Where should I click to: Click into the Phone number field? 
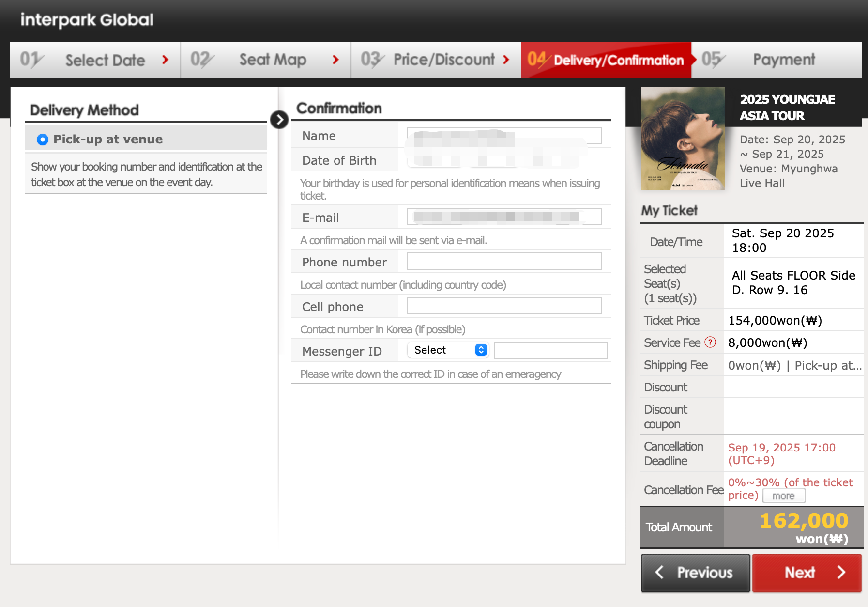coord(504,261)
